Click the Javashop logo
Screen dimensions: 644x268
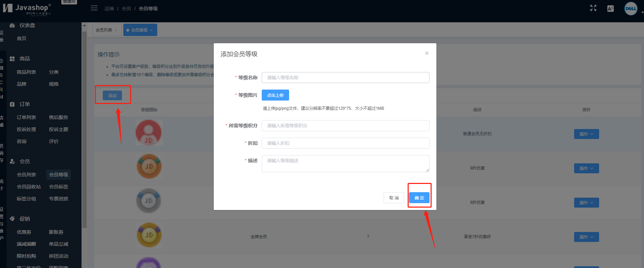point(27,9)
